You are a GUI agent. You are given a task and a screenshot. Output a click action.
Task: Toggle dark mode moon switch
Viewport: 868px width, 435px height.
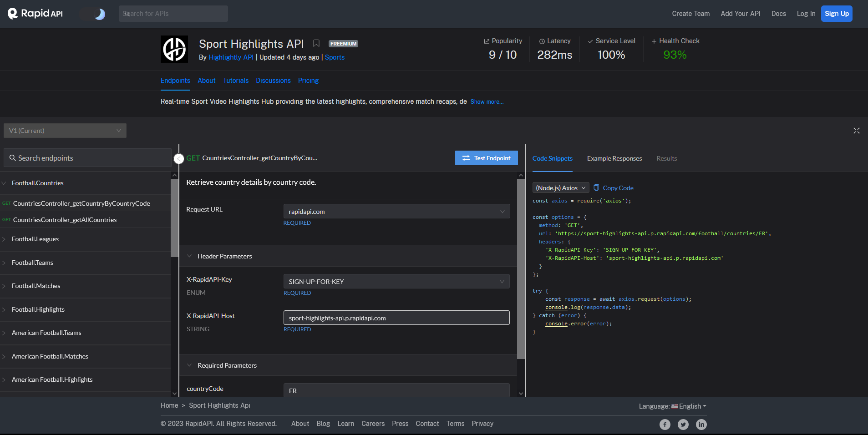(x=92, y=14)
